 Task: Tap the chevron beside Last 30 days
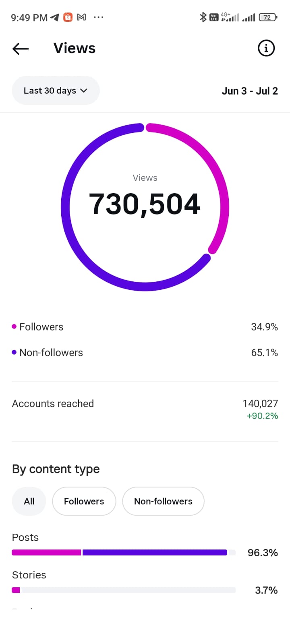click(x=84, y=91)
